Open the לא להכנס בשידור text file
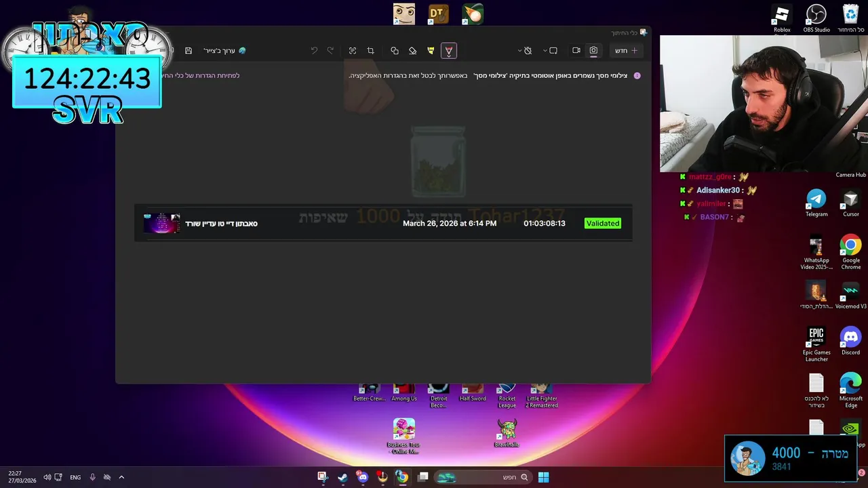The width and height of the screenshot is (868, 488). click(816, 390)
